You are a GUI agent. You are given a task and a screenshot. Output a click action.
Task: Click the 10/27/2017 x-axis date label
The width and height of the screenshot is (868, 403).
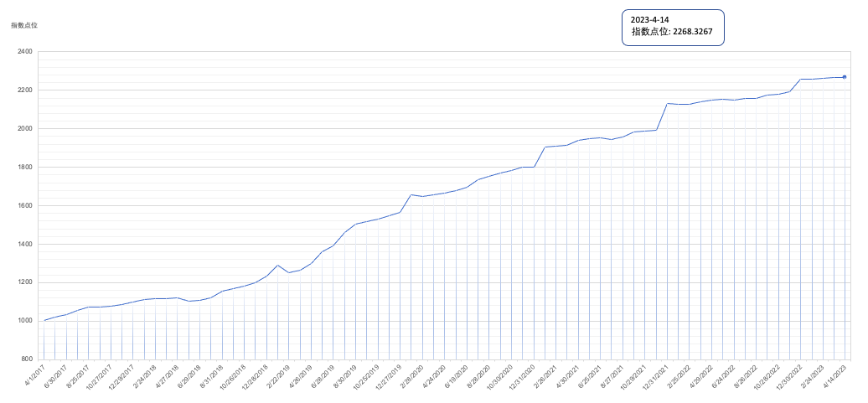point(100,376)
